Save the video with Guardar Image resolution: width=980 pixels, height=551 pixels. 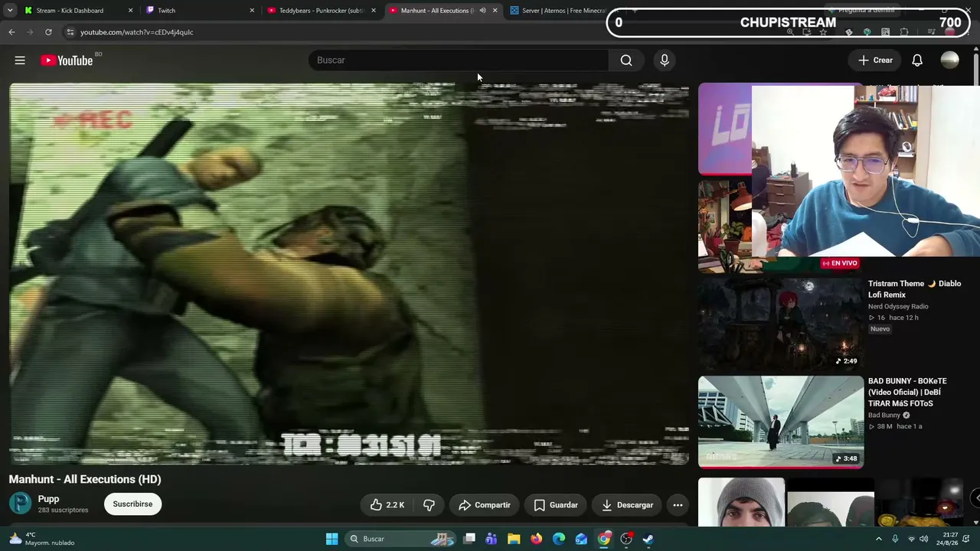click(x=556, y=505)
